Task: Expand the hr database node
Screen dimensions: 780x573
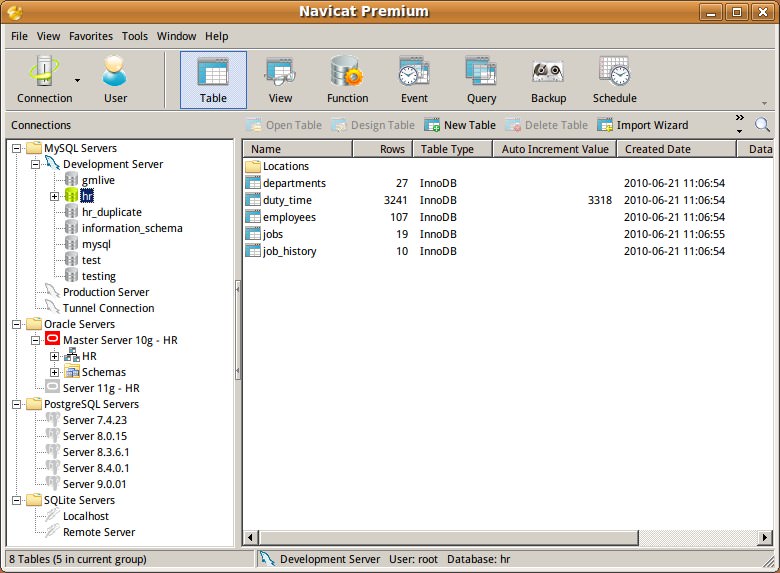Action: tap(54, 196)
